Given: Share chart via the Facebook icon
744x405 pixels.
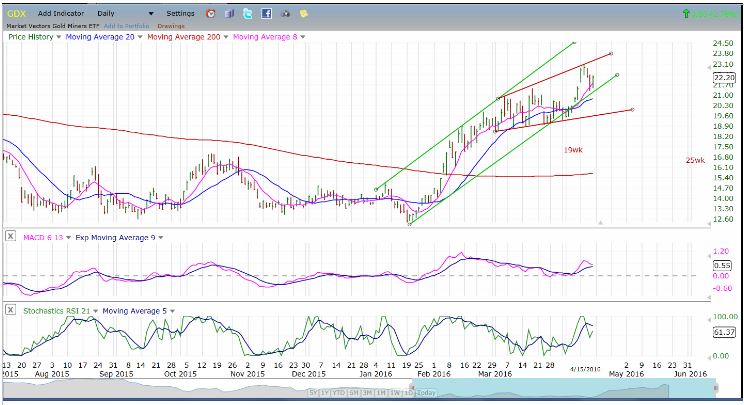Looking at the screenshot, I should tap(267, 14).
